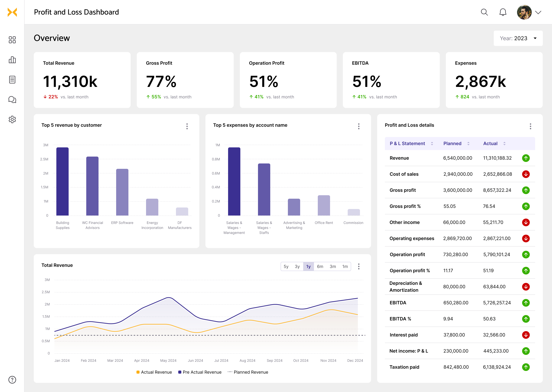
Task: Select the bar chart icon in sidebar
Action: pyautogui.click(x=12, y=60)
